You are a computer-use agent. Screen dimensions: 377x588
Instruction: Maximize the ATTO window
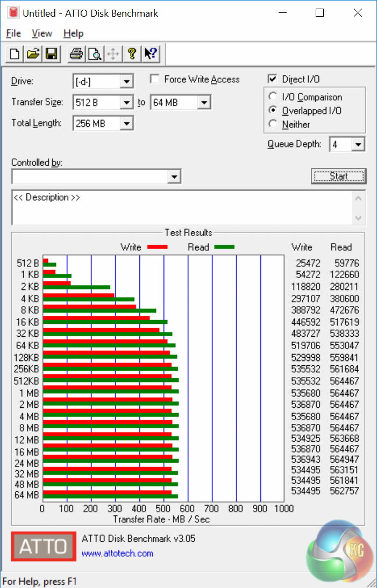point(319,13)
